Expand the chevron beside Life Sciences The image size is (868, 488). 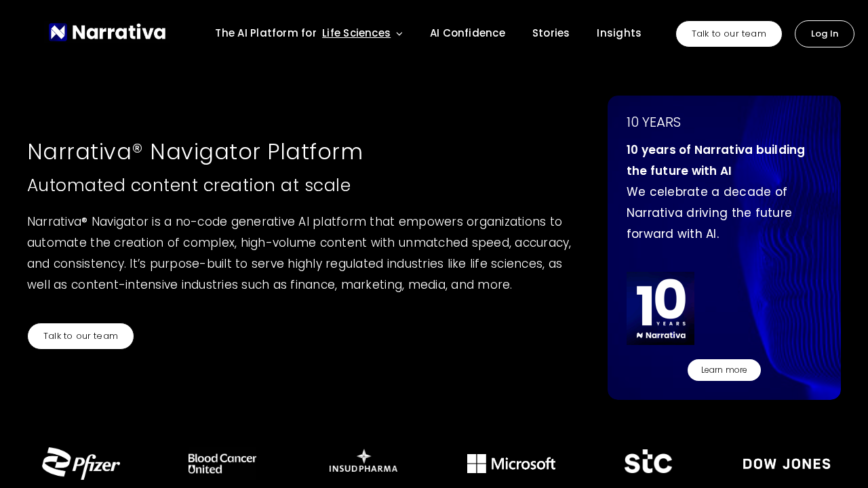pos(399,34)
